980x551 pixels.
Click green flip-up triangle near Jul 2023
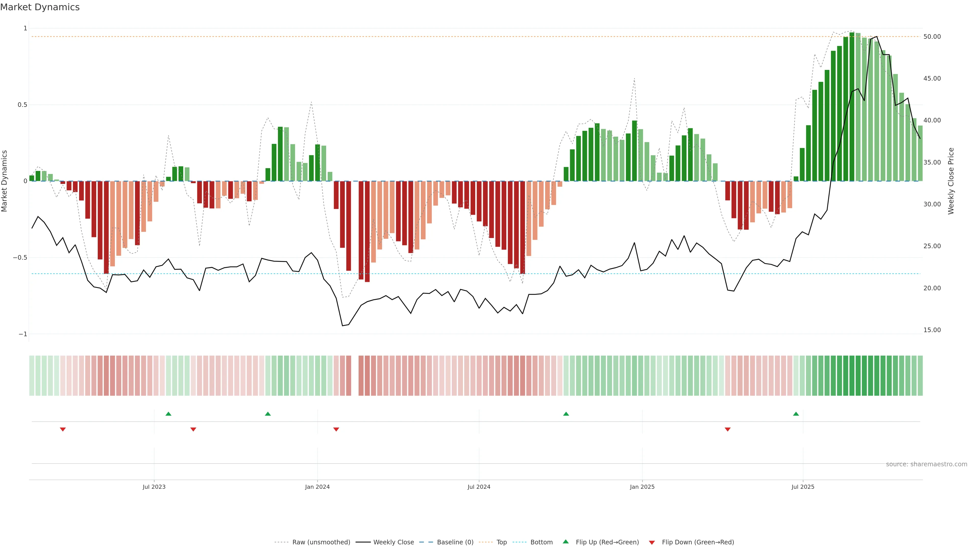pyautogui.click(x=168, y=414)
